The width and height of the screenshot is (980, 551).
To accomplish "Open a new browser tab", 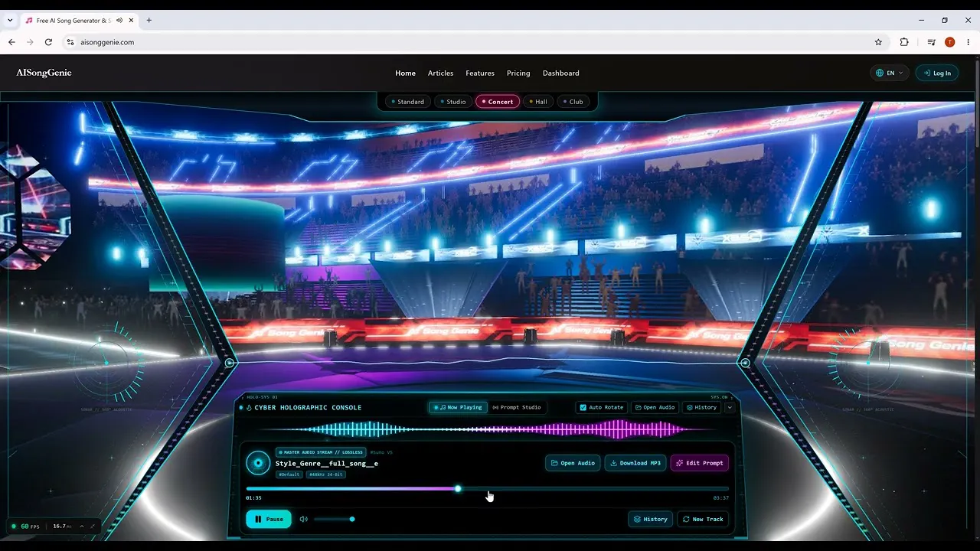I will click(149, 21).
